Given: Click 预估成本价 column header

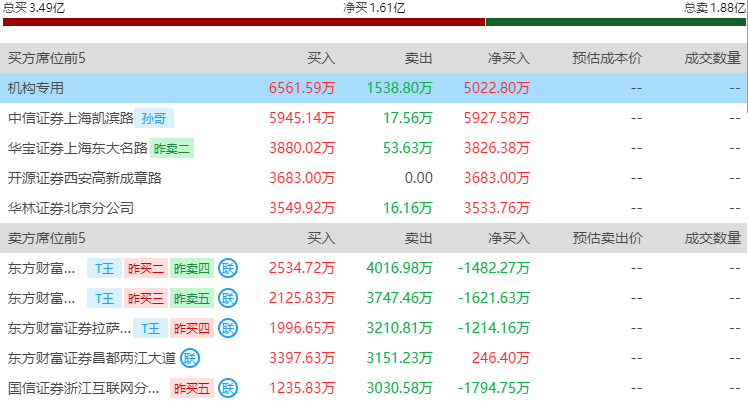Looking at the screenshot, I should [x=607, y=58].
